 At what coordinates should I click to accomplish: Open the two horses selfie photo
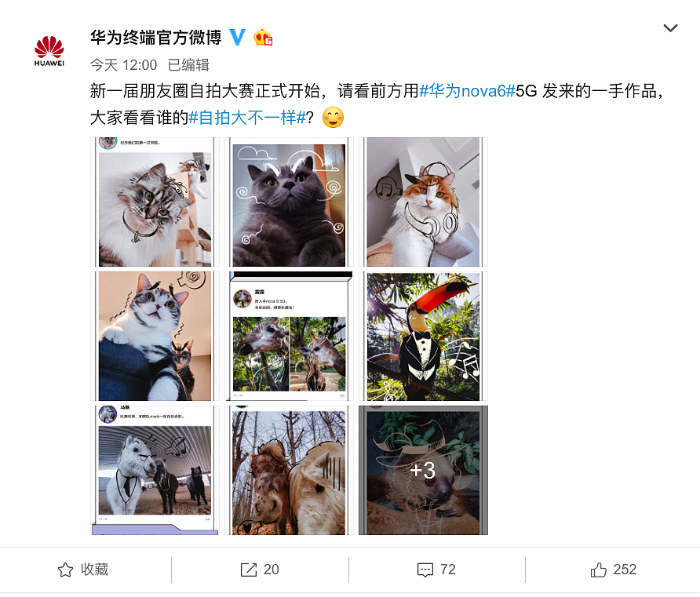(289, 471)
